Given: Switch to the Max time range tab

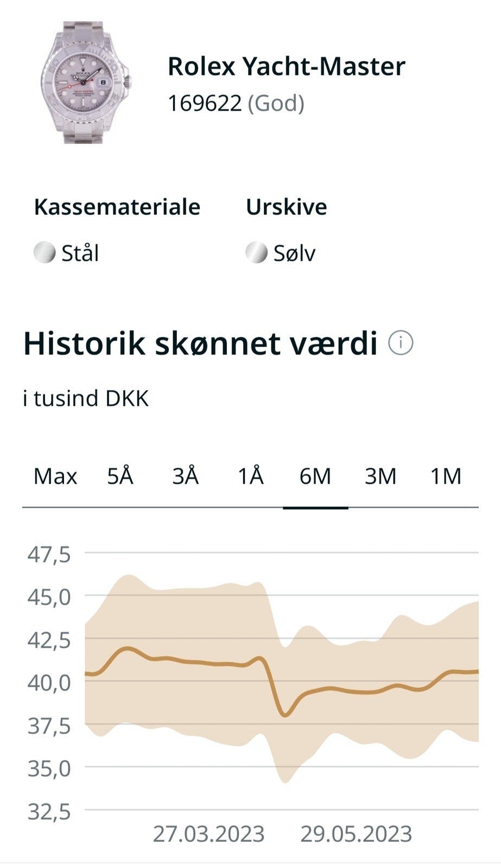Looking at the screenshot, I should (x=55, y=476).
